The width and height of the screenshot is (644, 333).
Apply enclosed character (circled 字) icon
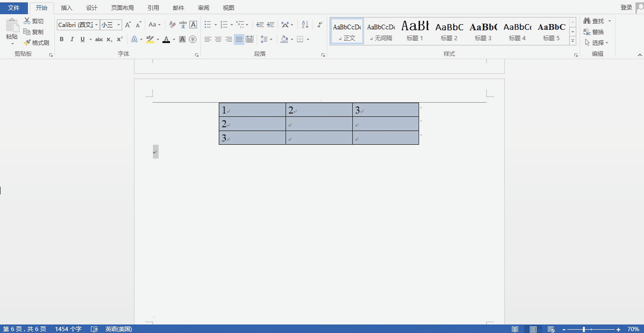pyautogui.click(x=193, y=39)
